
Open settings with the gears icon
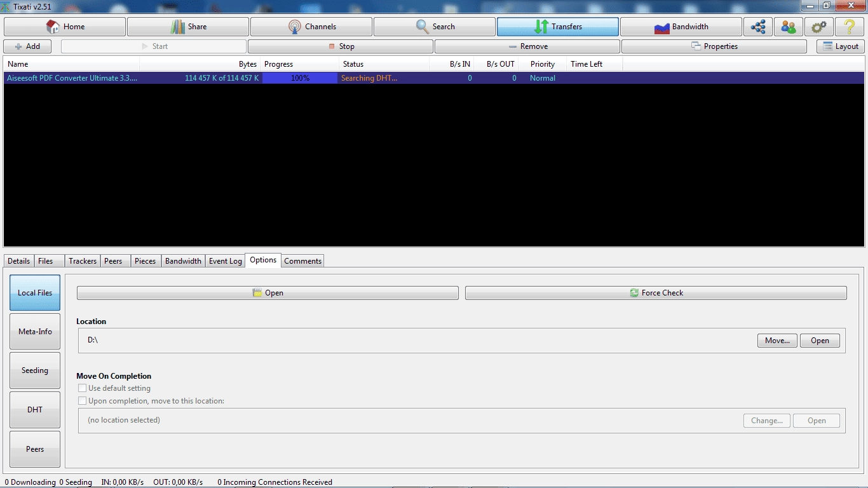pyautogui.click(x=818, y=27)
